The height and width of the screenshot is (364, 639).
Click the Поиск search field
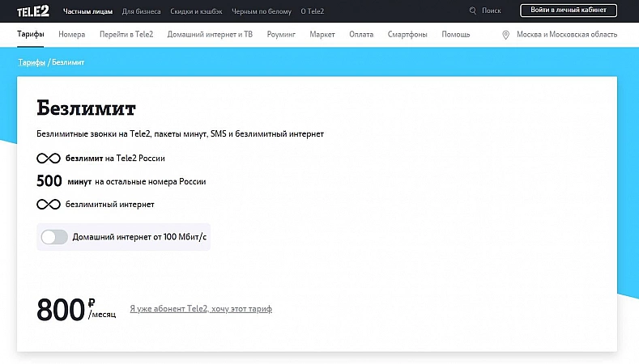(492, 11)
